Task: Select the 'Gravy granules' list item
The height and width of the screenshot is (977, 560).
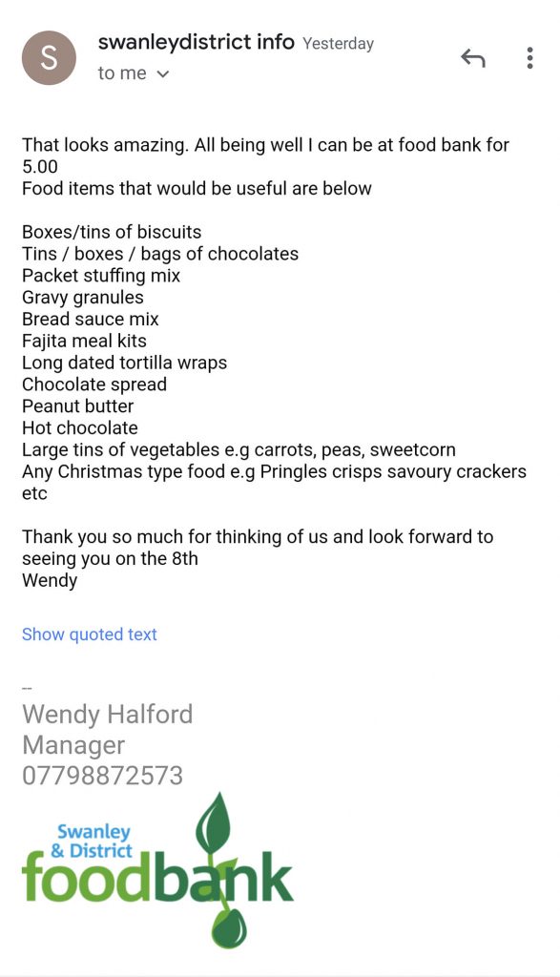Action: coord(83,298)
